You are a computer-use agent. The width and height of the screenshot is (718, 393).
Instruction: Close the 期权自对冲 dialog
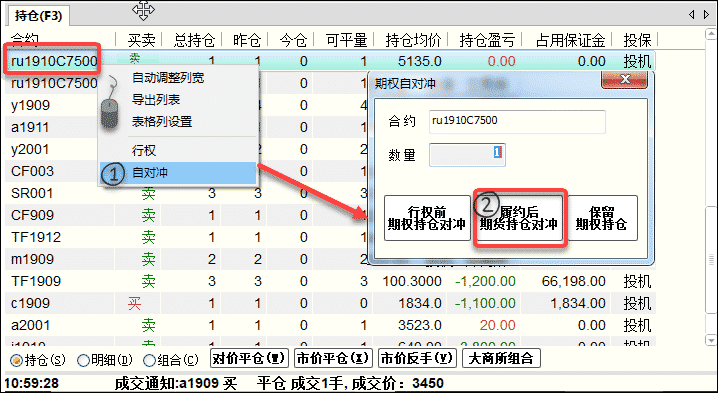[x=624, y=80]
